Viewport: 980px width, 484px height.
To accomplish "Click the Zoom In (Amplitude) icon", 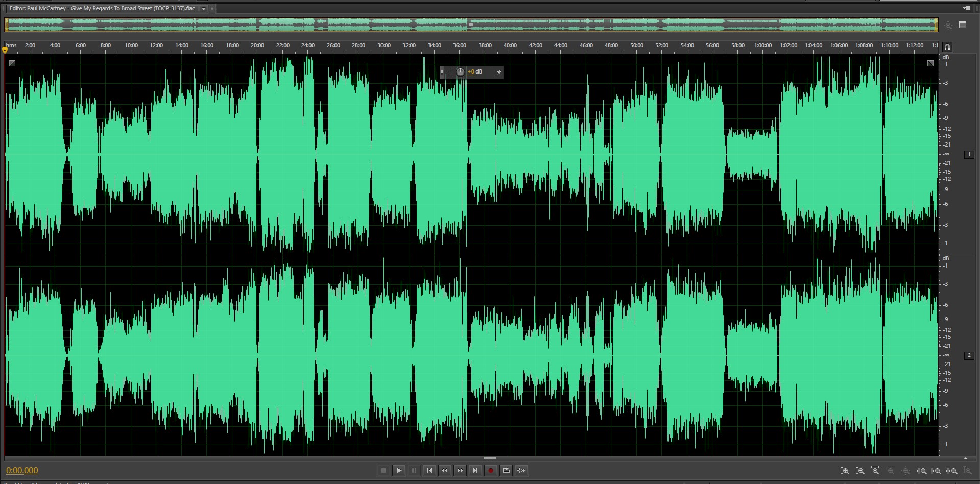I will [845, 471].
